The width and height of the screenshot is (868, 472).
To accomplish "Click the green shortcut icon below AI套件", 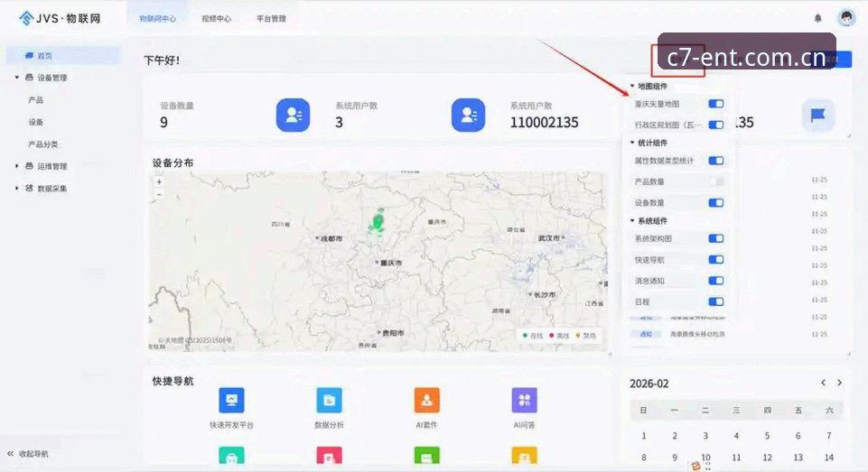I will 427,456.
